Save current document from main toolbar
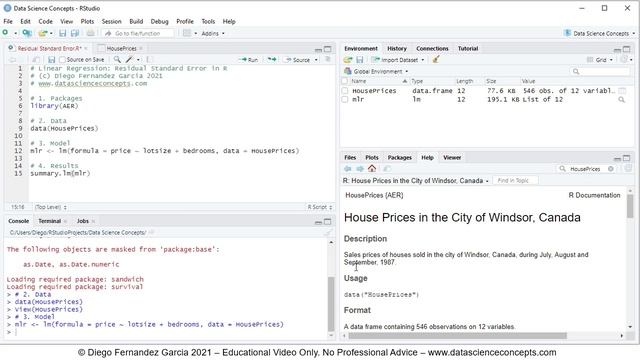Viewport: 640px width, 360px height. [62, 33]
